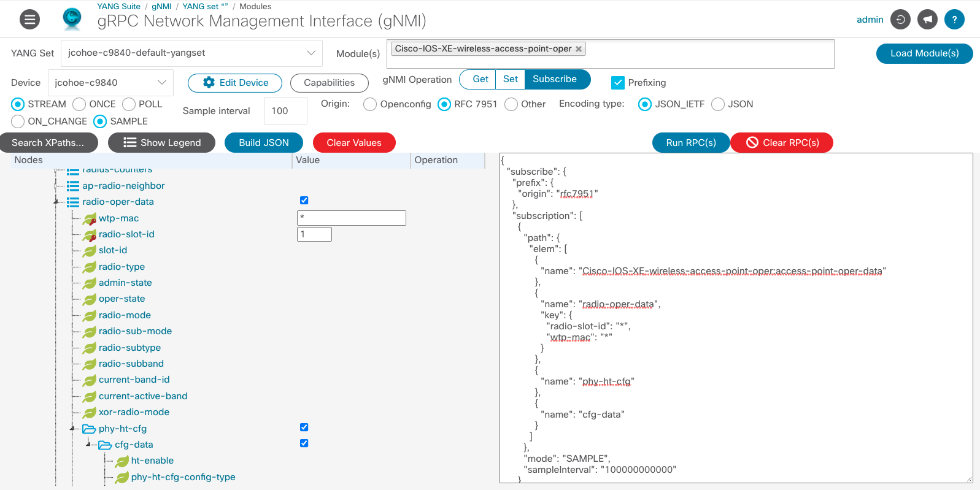Select JSON_IETF encoding type
Viewport: 980px width, 490px height.
pos(645,104)
